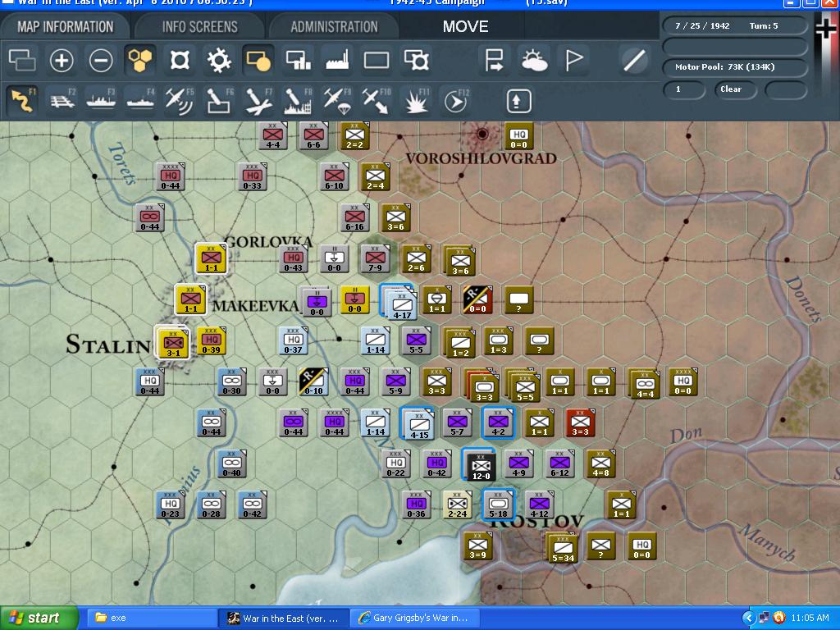Click the flag with arrow icon
Image resolution: width=840 pixels, height=630 pixels.
(493, 60)
